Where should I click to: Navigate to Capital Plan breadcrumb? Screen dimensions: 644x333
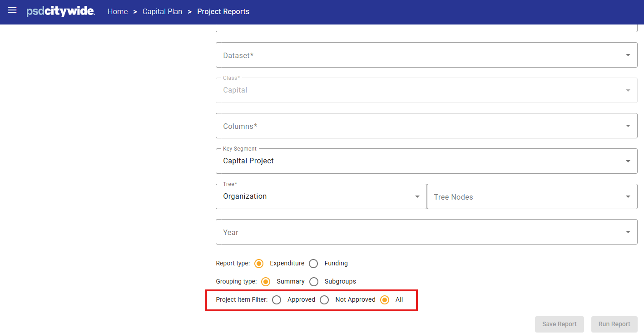[162, 12]
